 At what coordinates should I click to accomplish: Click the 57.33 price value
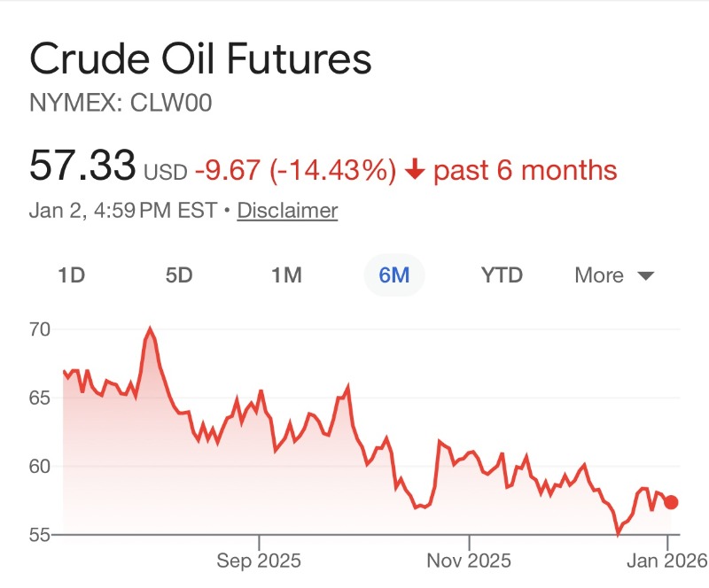[x=82, y=166]
